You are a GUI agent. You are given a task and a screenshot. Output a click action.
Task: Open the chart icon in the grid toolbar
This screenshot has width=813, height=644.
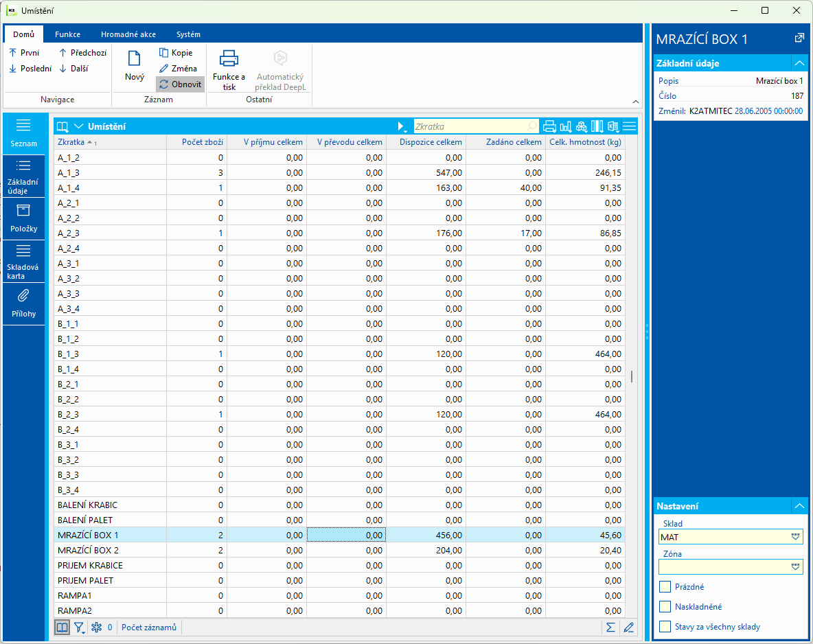(x=566, y=126)
